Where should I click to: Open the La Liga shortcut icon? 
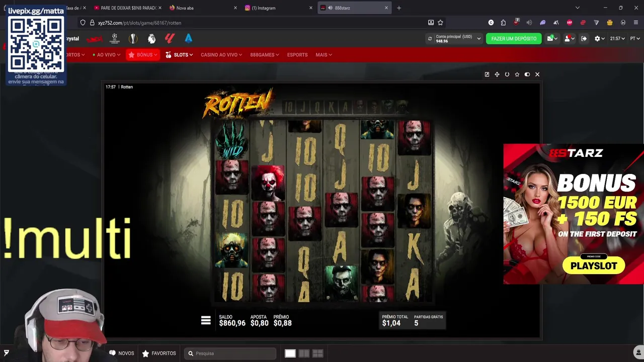click(170, 39)
